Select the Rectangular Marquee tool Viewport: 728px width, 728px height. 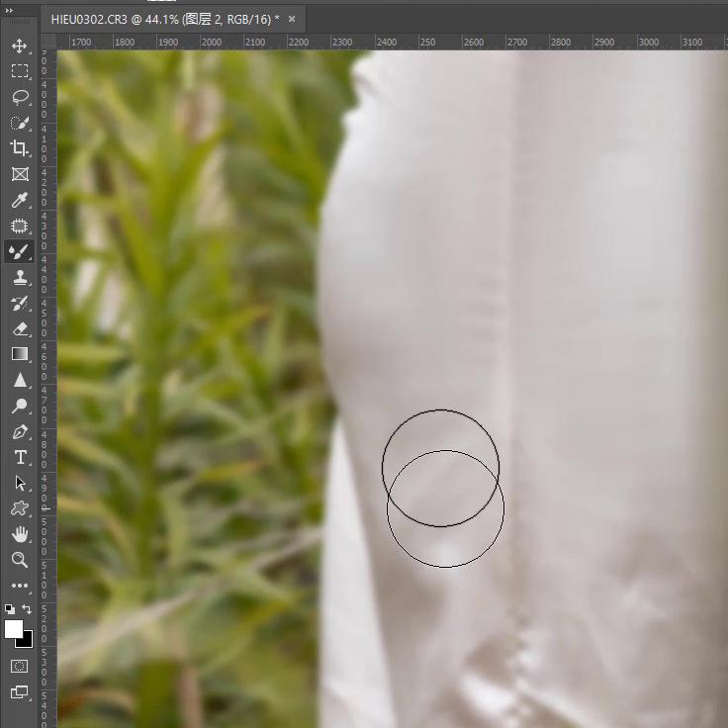[19, 71]
